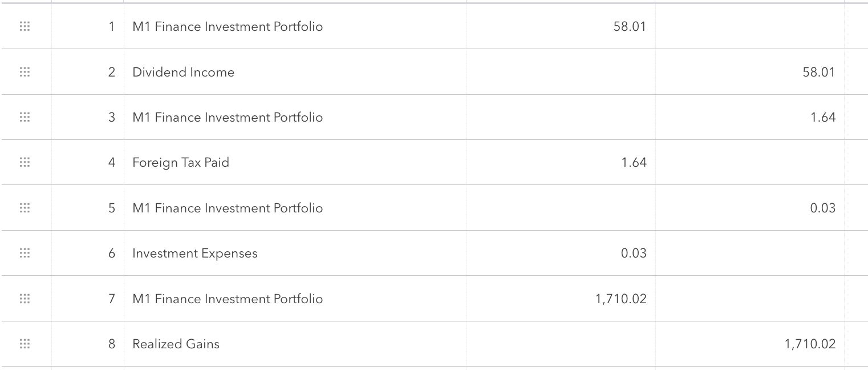Click drag handle for Realized Gains row
Image resolution: width=868 pixels, height=370 pixels.
point(25,344)
